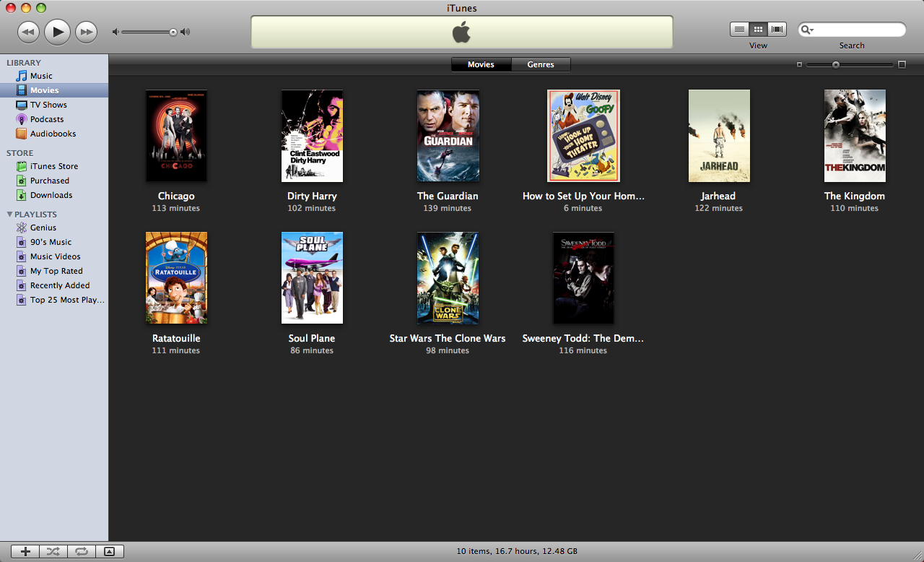Click the Podcasts icon
The height and width of the screenshot is (562, 924).
click(22, 119)
